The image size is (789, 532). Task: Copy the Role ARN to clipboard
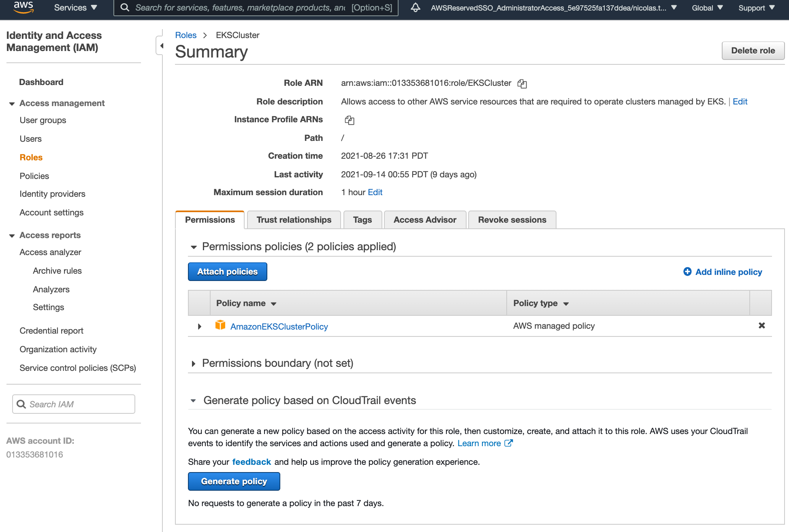click(x=522, y=84)
